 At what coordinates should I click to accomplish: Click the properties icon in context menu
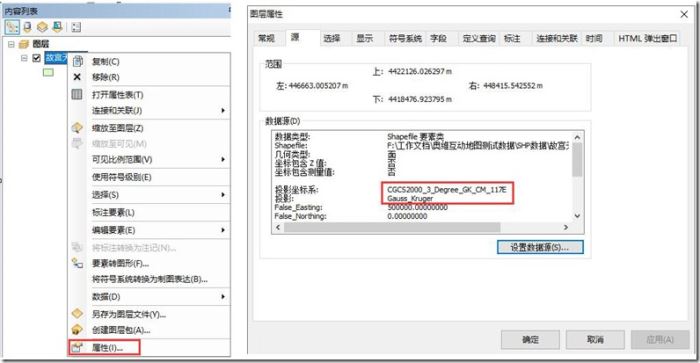[x=77, y=347]
